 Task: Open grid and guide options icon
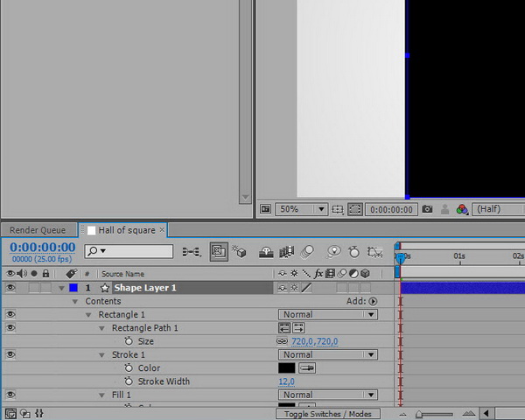click(x=338, y=210)
